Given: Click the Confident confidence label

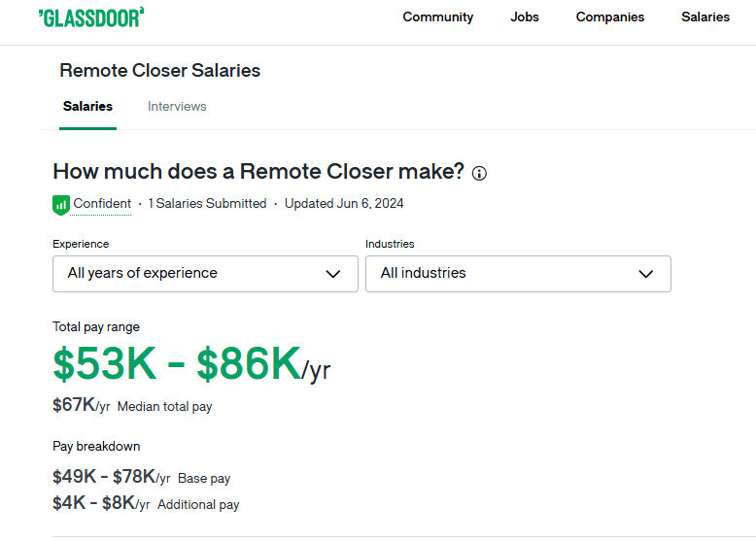Looking at the screenshot, I should point(102,204).
